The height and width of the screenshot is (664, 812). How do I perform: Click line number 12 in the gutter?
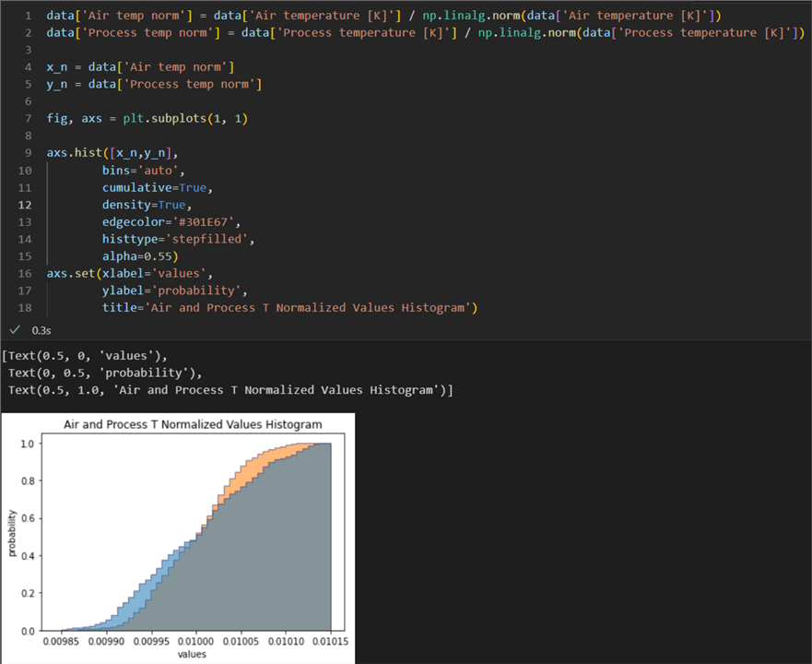pos(25,205)
